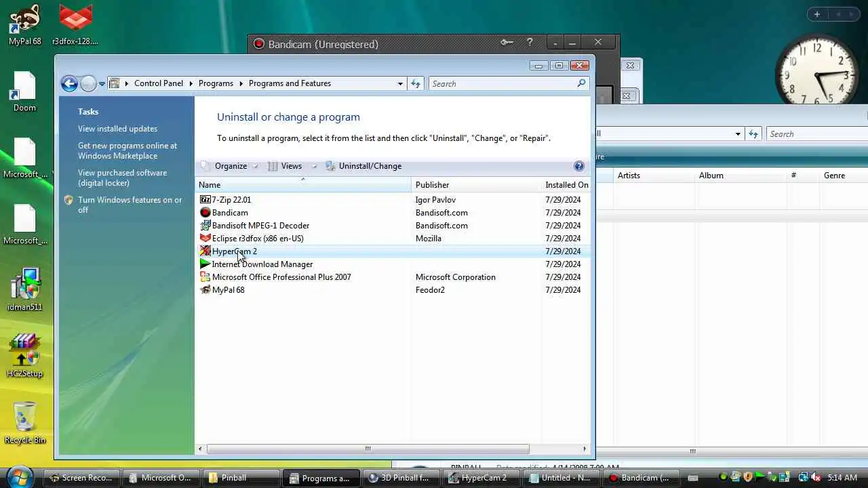Click the magnifier in Programs and Features search
The image size is (868, 488).
(x=581, y=83)
